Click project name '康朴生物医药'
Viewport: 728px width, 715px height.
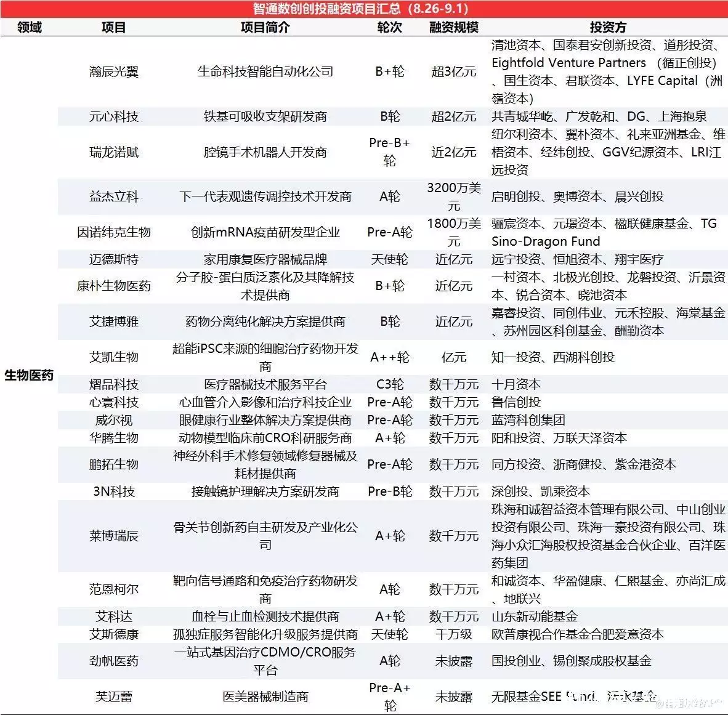(x=114, y=286)
